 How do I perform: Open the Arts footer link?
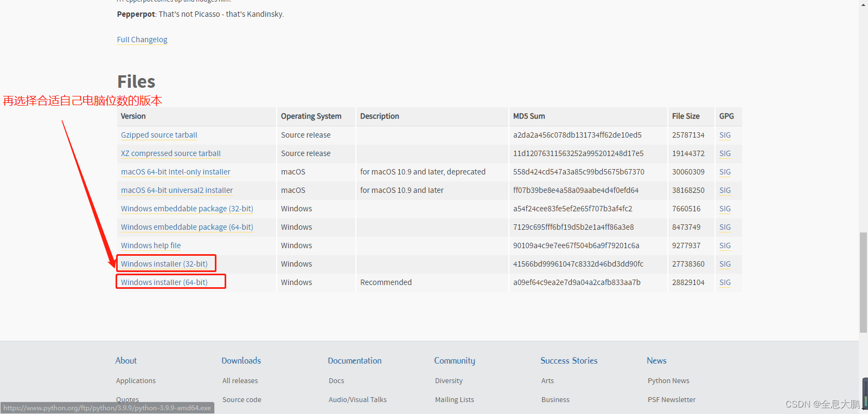[547, 381]
